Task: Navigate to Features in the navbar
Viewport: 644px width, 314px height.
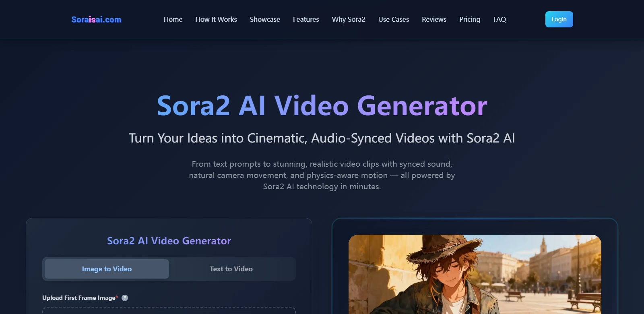Action: 306,19
